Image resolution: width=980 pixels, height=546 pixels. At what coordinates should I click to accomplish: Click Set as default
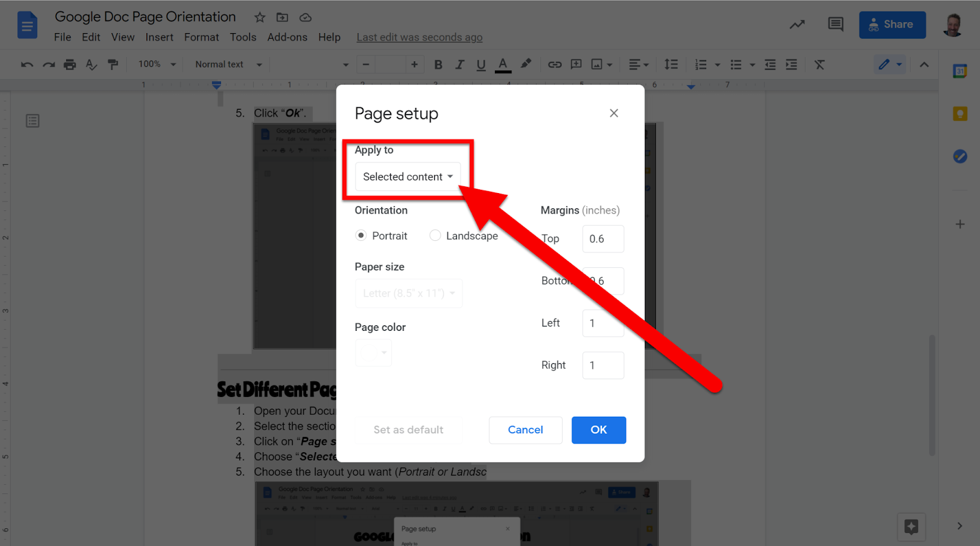coord(409,430)
